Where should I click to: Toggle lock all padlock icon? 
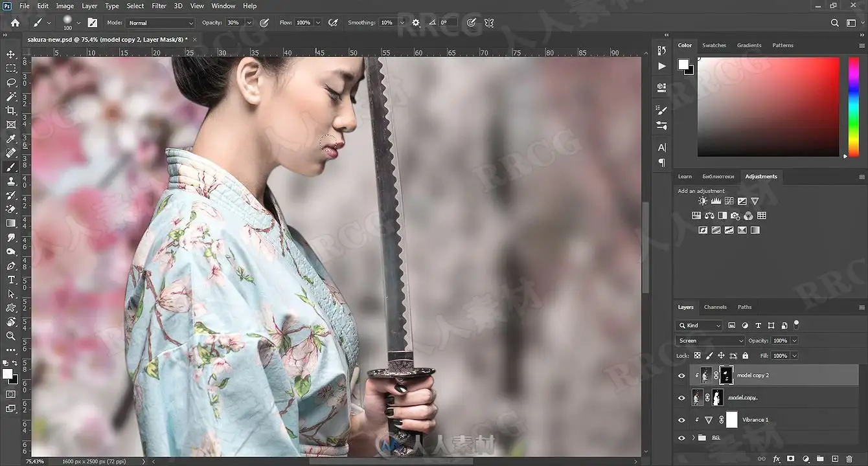[745, 355]
